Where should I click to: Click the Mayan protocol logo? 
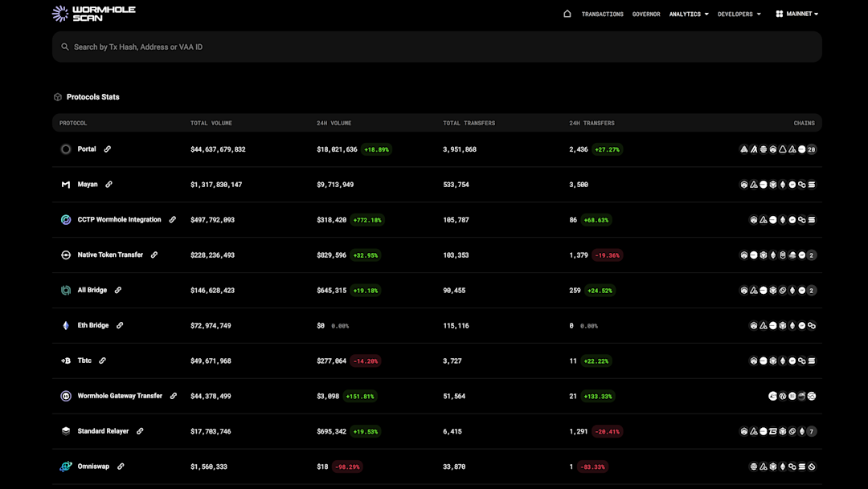click(66, 185)
